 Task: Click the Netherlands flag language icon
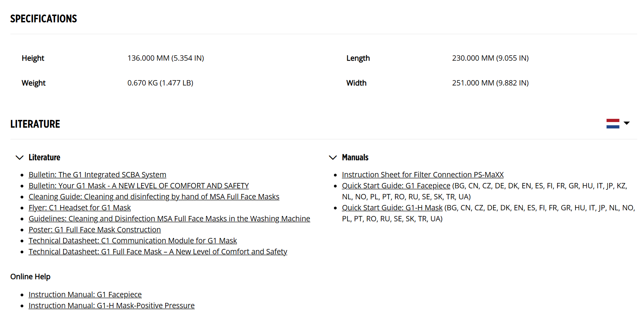pyautogui.click(x=612, y=123)
